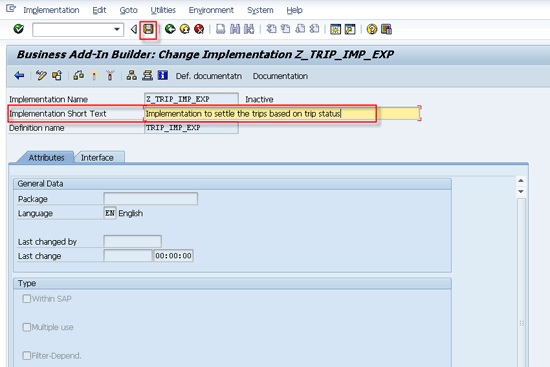Click the Check syntax icon

pos(78,75)
